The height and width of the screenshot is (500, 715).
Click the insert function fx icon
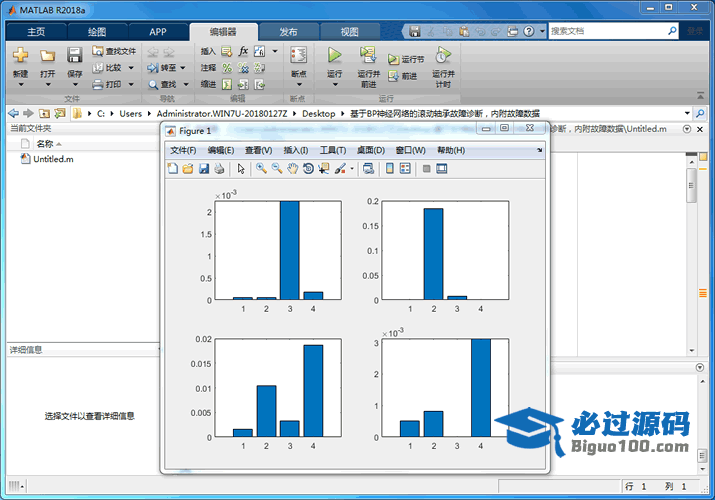244,51
